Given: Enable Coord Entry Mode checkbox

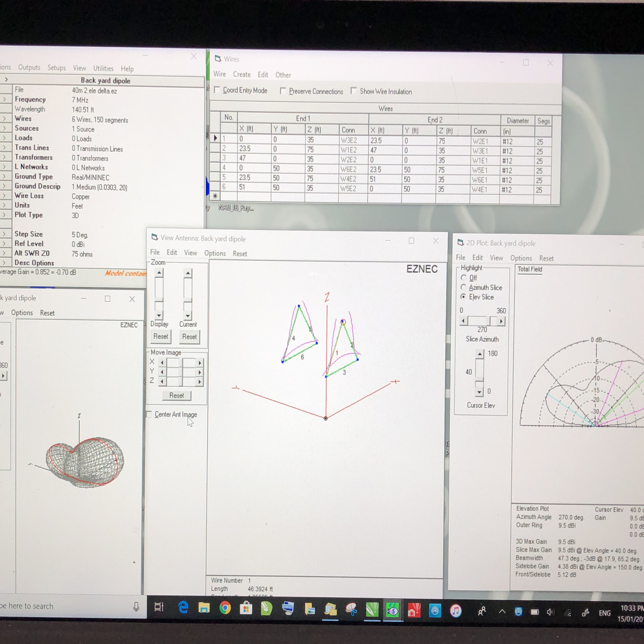Looking at the screenshot, I should (x=217, y=90).
